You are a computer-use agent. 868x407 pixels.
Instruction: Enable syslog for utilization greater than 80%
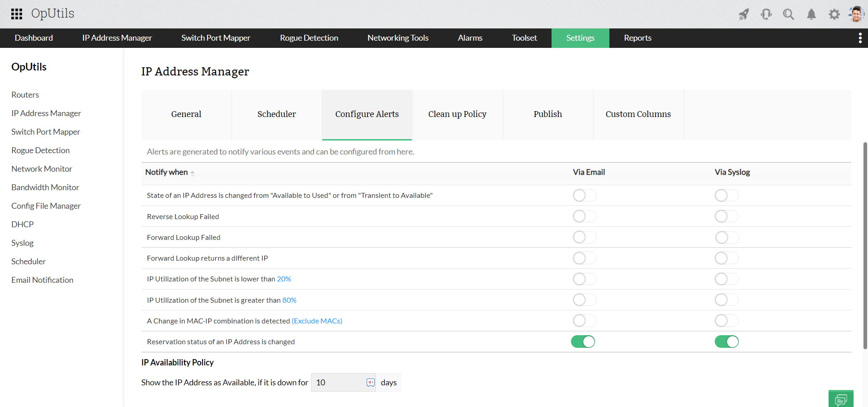coord(726,300)
